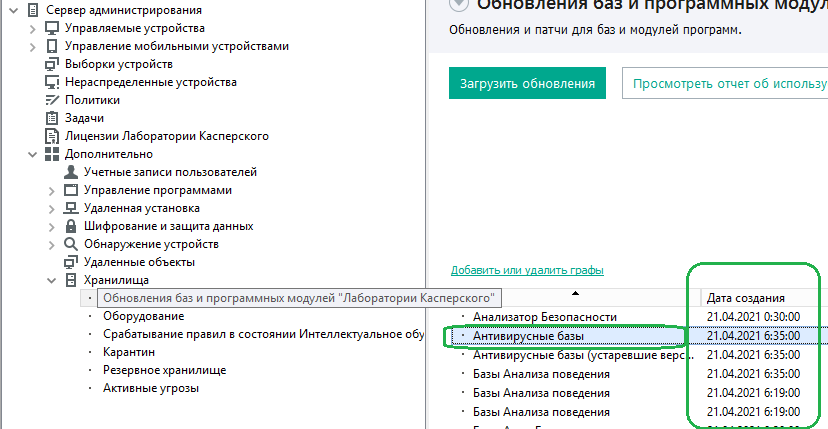
Task: Select Лицензии Лаборатории Касперского tree item
Action: click(x=167, y=136)
